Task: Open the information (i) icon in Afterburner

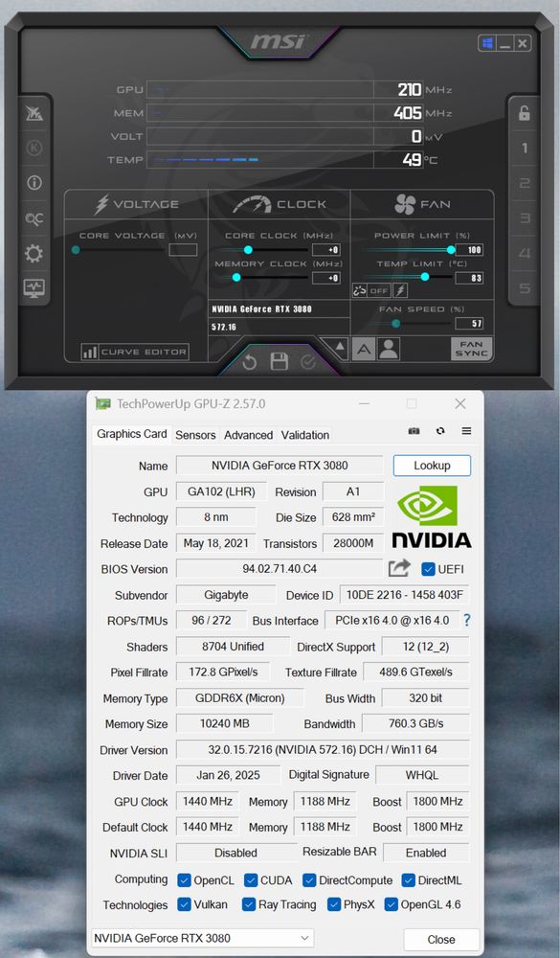Action: pos(34,183)
